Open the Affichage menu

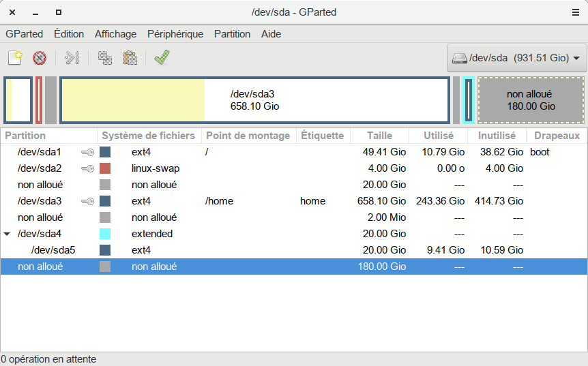pyautogui.click(x=115, y=34)
